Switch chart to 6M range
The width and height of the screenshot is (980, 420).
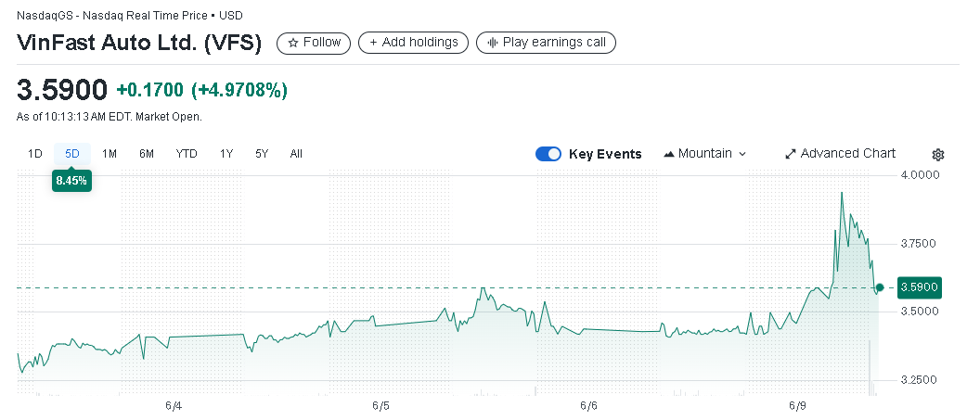[x=147, y=154]
